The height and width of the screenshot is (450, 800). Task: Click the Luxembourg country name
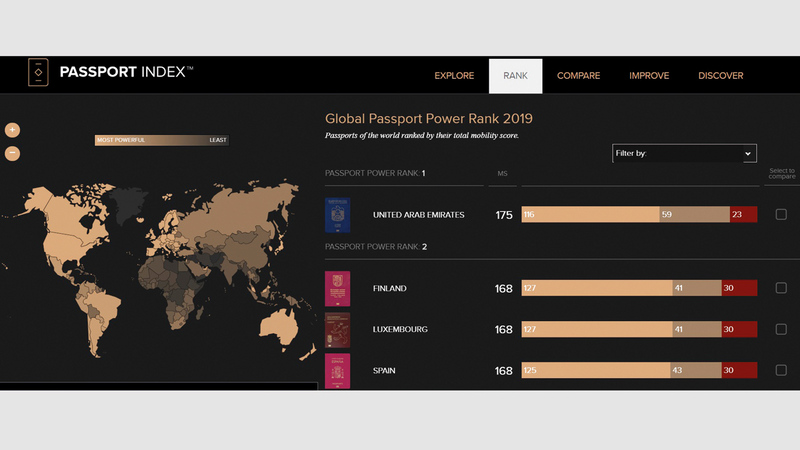400,330
